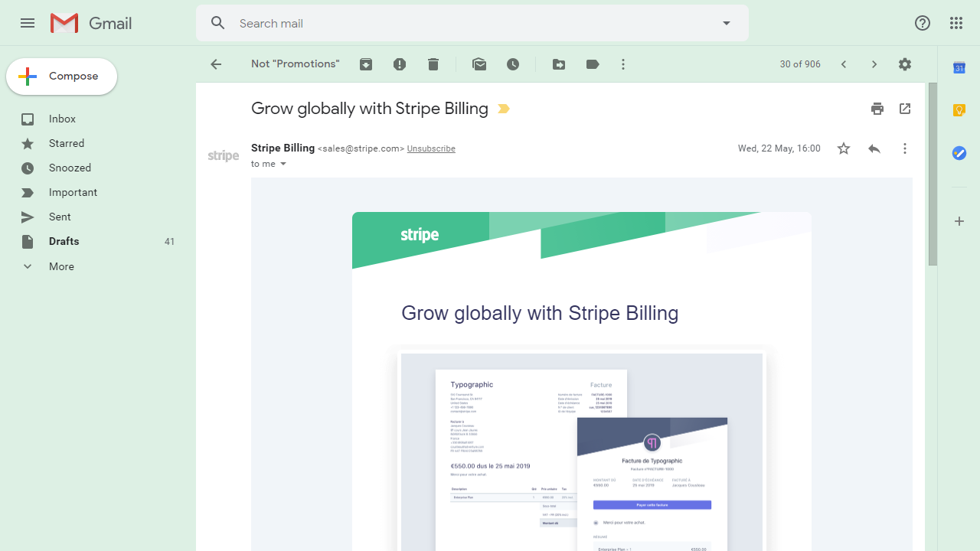Image resolution: width=980 pixels, height=551 pixels.
Task: Go to the older email arrow
Action: 874,64
